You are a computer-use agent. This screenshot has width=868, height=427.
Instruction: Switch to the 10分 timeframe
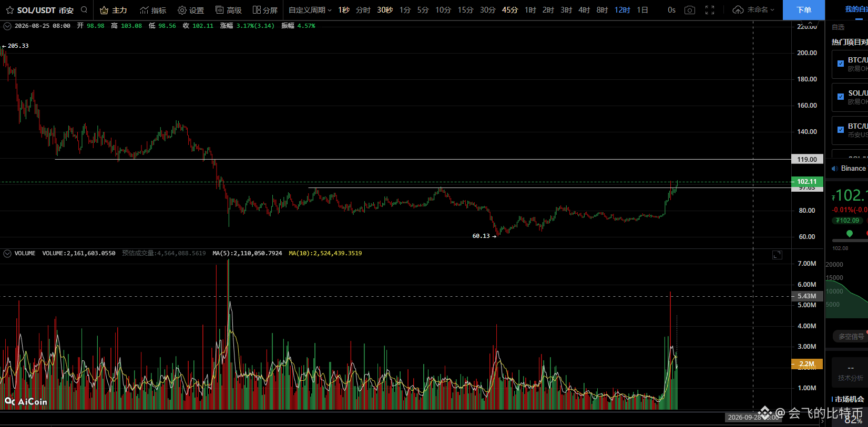coord(443,10)
